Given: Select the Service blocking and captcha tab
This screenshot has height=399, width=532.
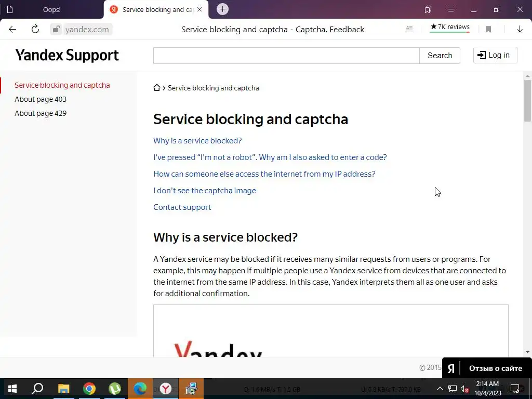Looking at the screenshot, I should (x=156, y=9).
